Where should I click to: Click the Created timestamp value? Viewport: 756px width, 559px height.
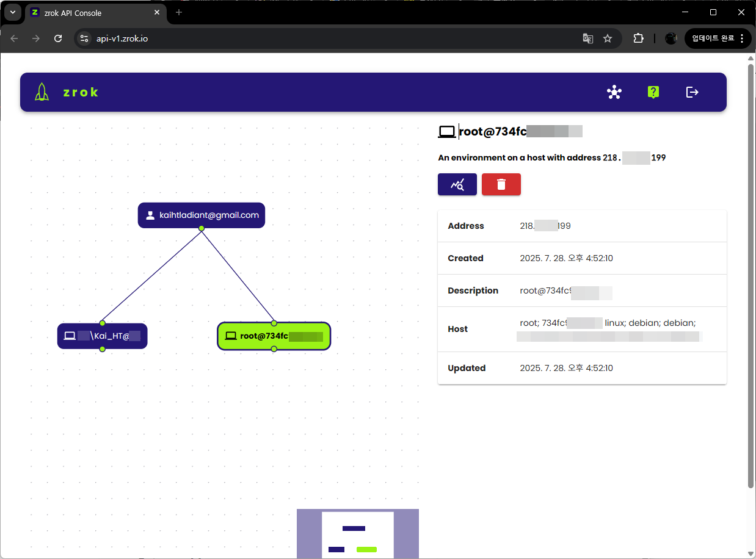(566, 258)
